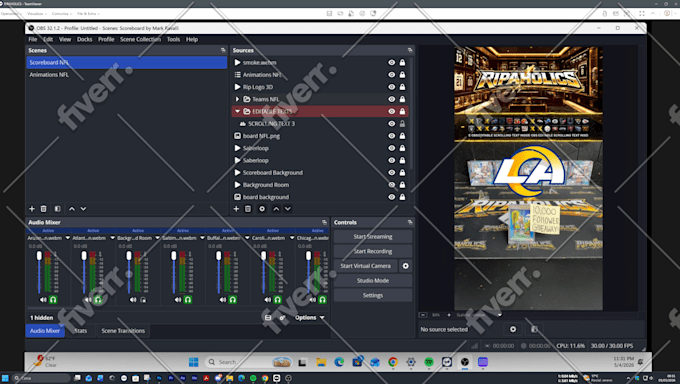Hide SCROLLING TEXT 3 with its eye icon

pyautogui.click(x=392, y=124)
